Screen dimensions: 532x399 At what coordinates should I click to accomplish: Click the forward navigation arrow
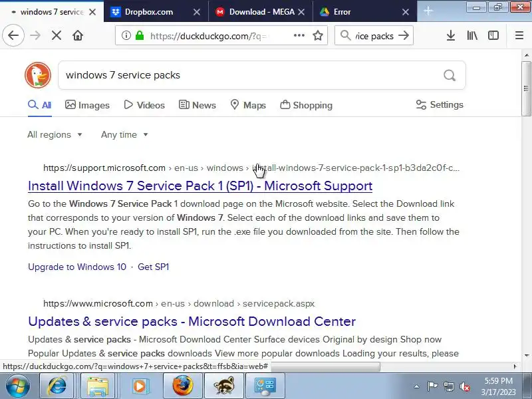(x=35, y=35)
